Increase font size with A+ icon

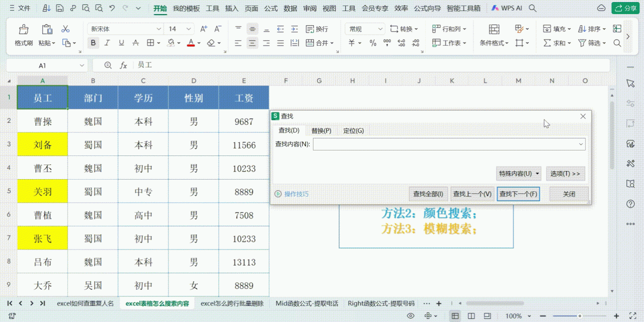(204, 29)
